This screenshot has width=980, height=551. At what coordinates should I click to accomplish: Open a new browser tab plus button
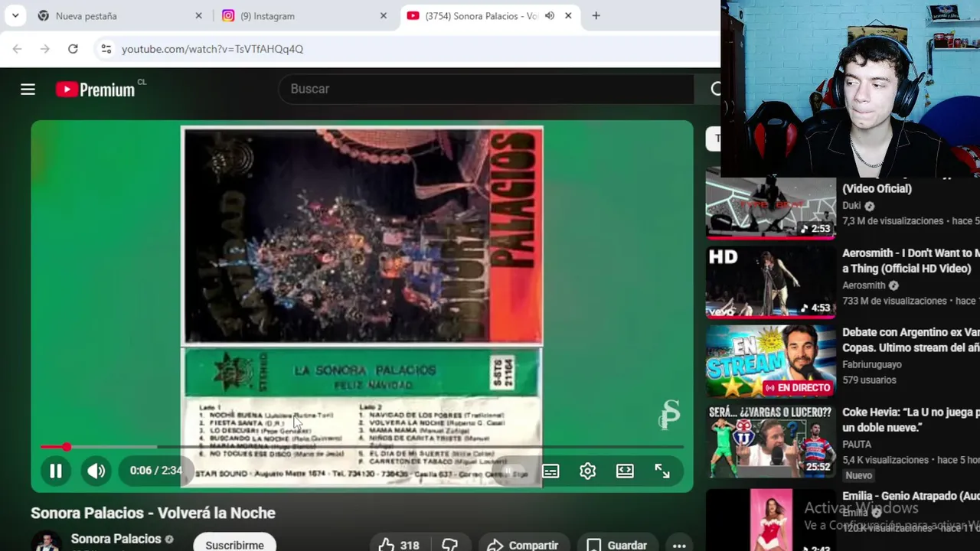point(596,15)
